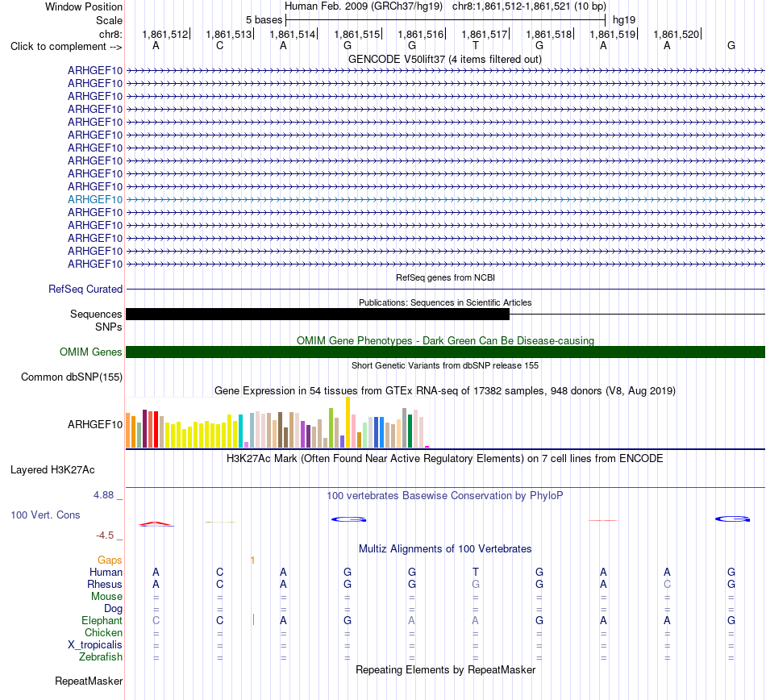Open 'Short Genetic Variants from dbSNP release 155'

click(x=445, y=365)
